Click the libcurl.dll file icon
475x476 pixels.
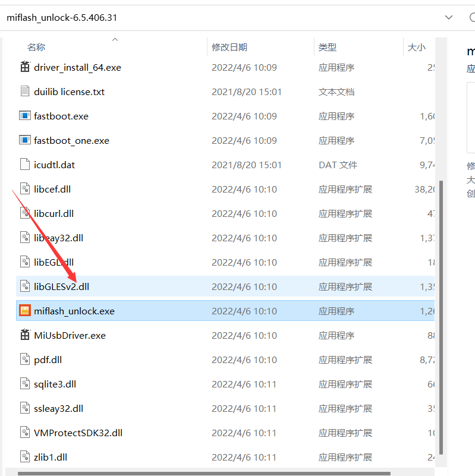click(x=25, y=213)
